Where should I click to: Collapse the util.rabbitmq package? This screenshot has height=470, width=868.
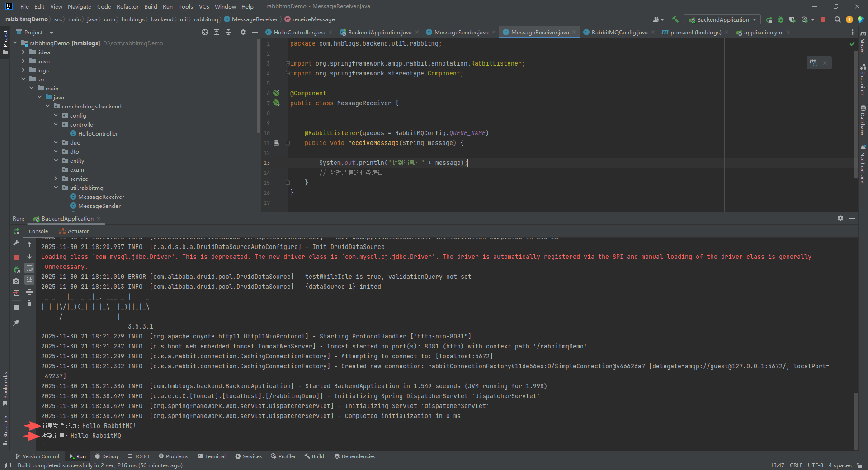(56, 188)
